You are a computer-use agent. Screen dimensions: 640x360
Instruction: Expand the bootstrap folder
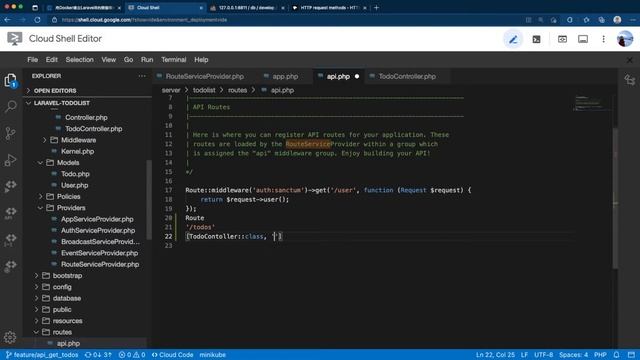tap(67, 276)
